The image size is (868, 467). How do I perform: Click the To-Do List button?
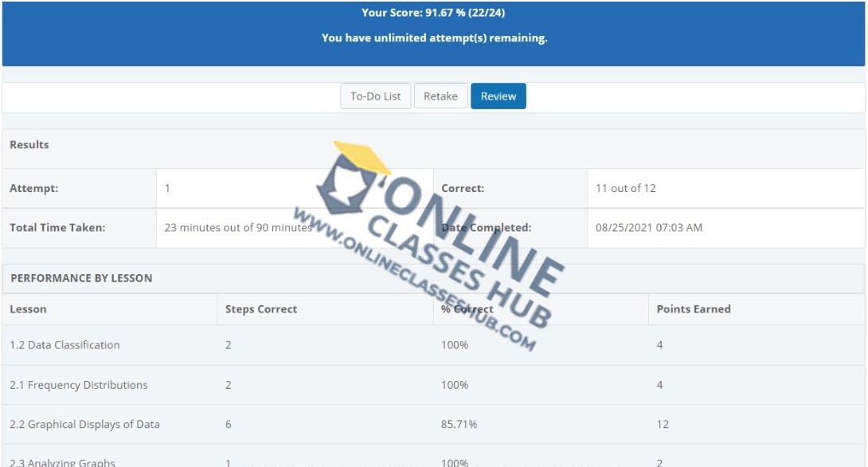[x=375, y=96]
